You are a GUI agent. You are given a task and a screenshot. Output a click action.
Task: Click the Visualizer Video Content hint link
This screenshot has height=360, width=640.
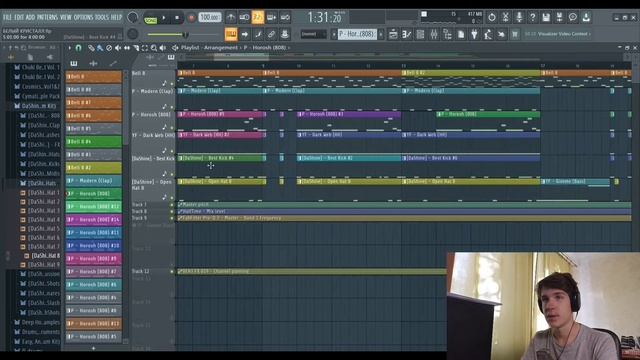point(564,34)
